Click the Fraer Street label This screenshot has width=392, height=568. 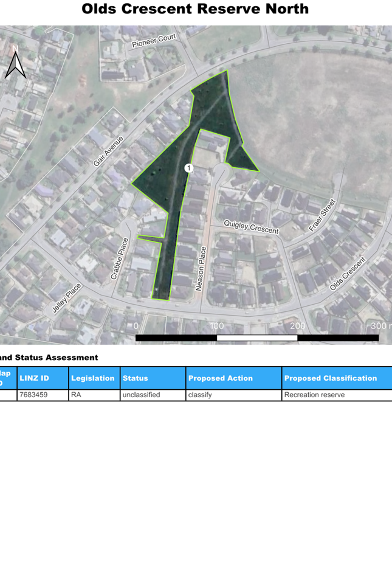pos(322,215)
